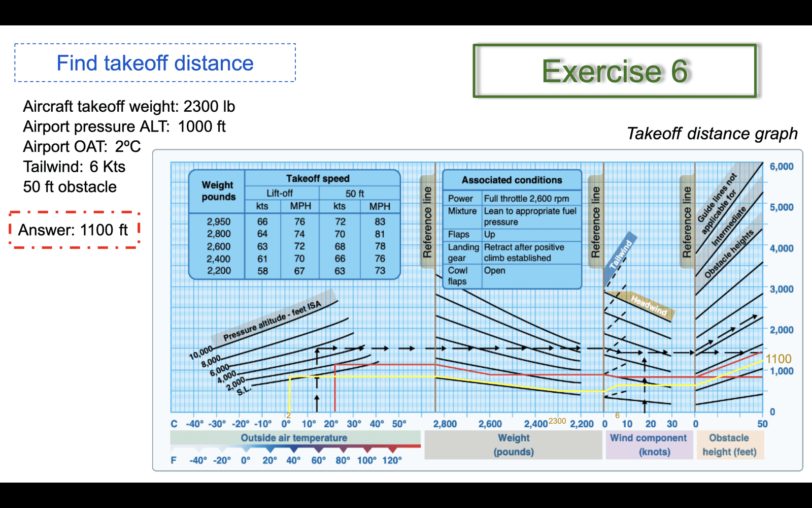Click the 2,000 value on distance axis
Viewport: 812px width, 508px height.
[x=782, y=330]
